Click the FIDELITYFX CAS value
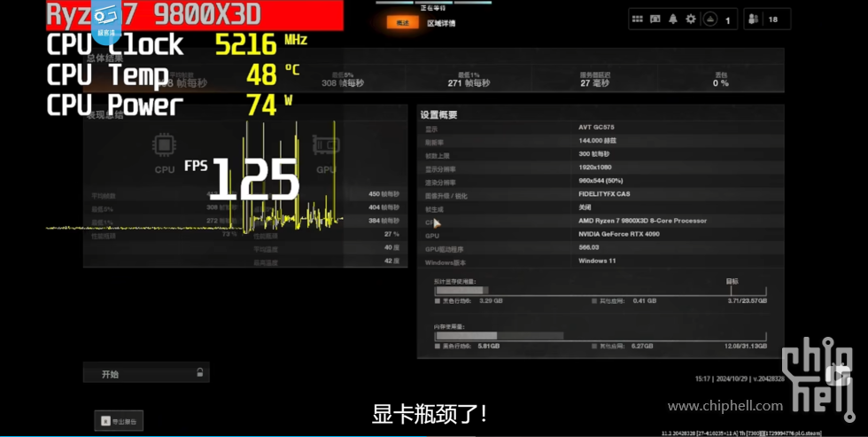Image resolution: width=868 pixels, height=437 pixels. [604, 194]
